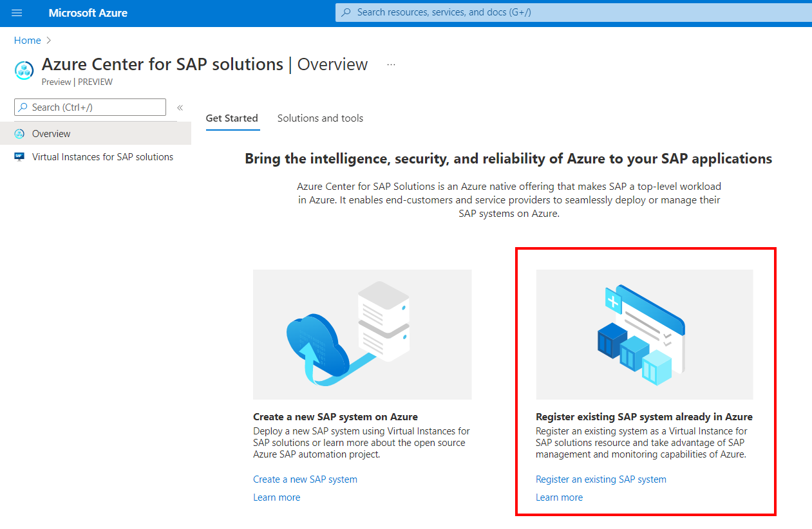Click the cloud and server illustration
Screen dimensions: 812x529
(x=362, y=335)
